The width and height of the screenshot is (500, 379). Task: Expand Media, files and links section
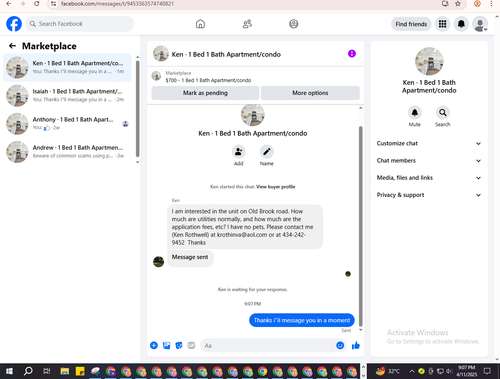tap(429, 178)
